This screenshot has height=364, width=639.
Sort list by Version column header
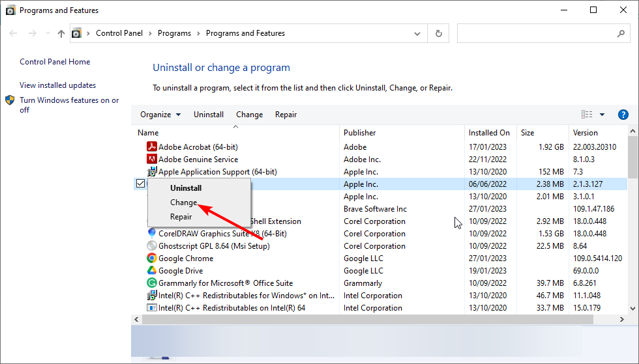pos(598,133)
